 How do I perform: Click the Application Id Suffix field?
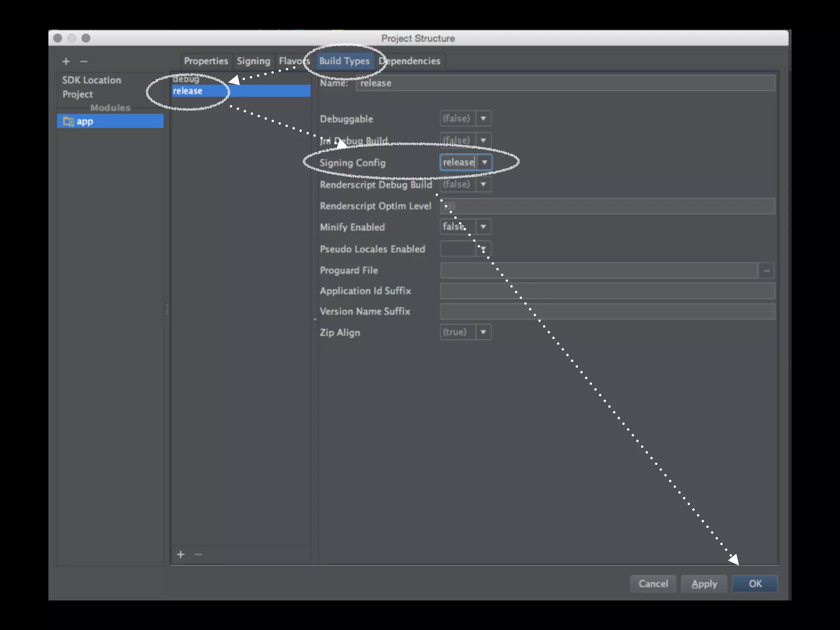tap(607, 291)
